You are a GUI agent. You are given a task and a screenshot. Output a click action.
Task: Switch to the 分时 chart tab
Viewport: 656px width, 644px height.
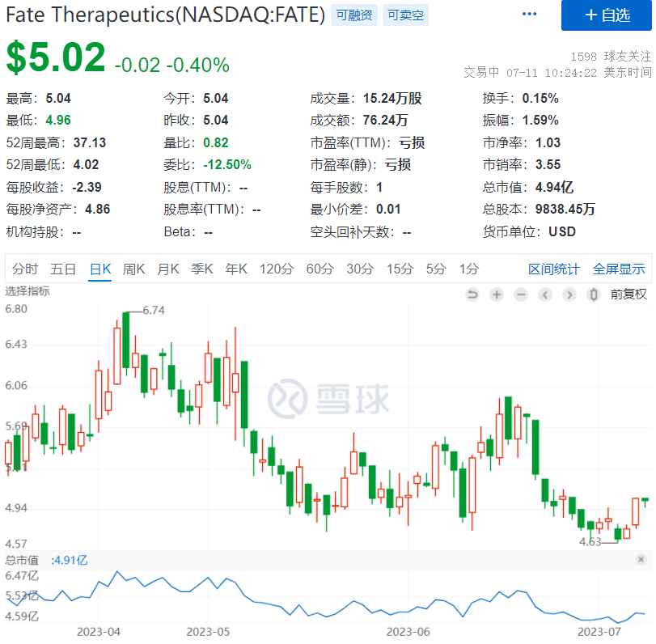pyautogui.click(x=25, y=269)
